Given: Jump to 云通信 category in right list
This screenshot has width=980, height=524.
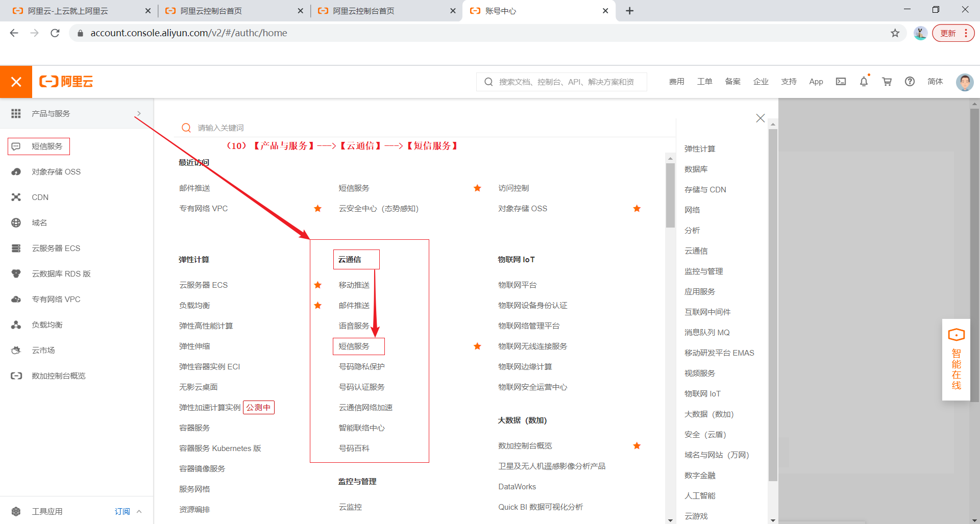Looking at the screenshot, I should [696, 251].
